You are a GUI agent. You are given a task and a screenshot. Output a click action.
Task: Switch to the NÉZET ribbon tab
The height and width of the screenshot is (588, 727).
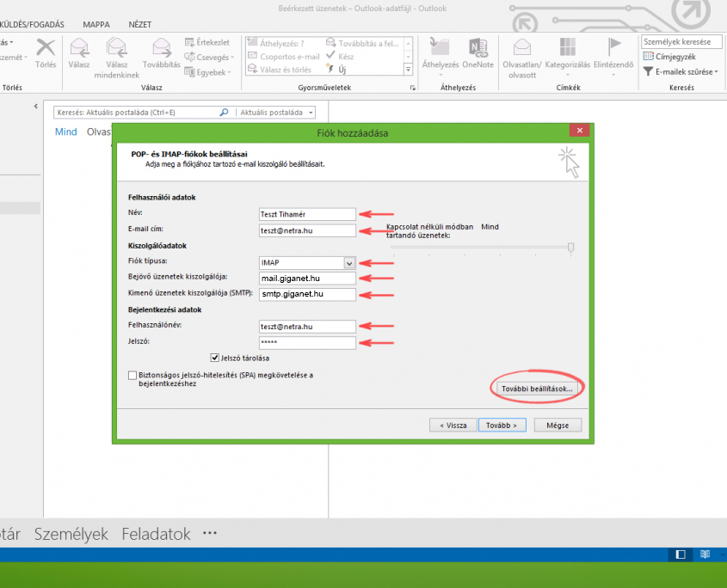[x=139, y=24]
